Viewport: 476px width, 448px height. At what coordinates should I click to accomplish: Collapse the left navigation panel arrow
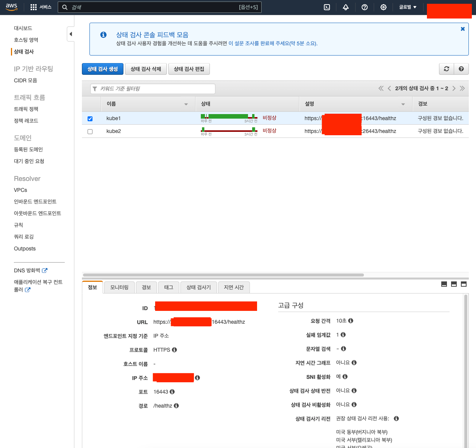(71, 34)
